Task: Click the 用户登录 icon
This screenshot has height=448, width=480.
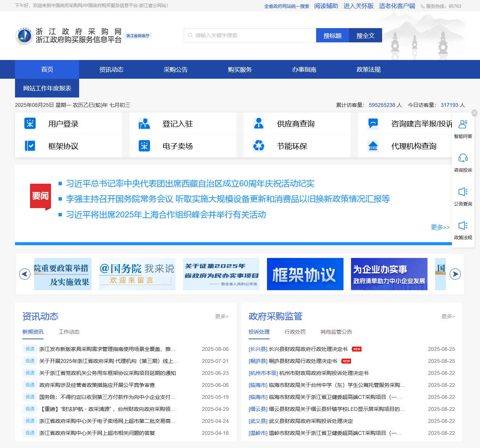Action: [30, 123]
